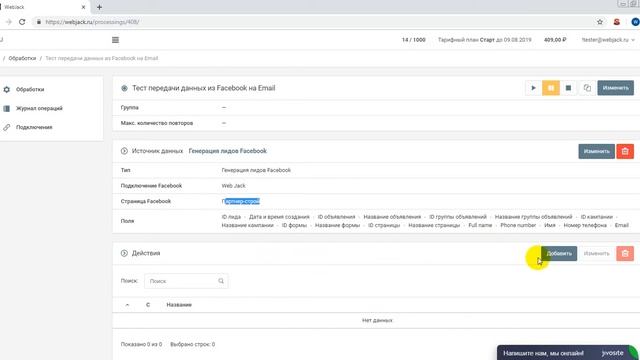Click the ID лида field in Поля
640x360 pixels.
point(231,217)
